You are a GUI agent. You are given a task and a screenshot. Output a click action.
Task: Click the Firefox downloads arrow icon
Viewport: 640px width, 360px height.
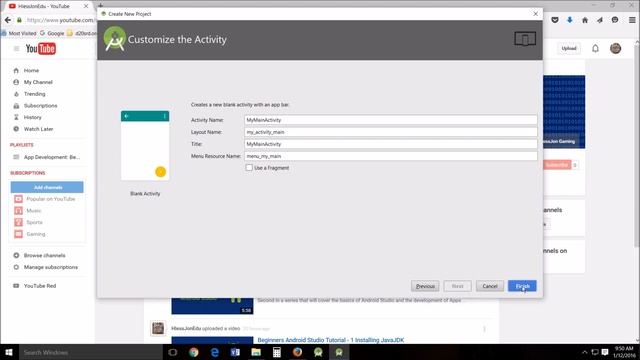pos(570,20)
